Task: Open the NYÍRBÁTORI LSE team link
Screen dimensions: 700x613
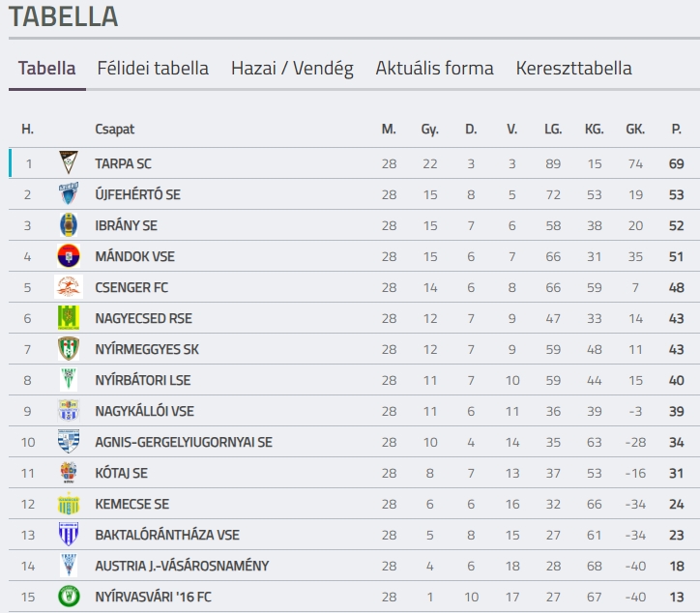Action: pyautogui.click(x=142, y=380)
